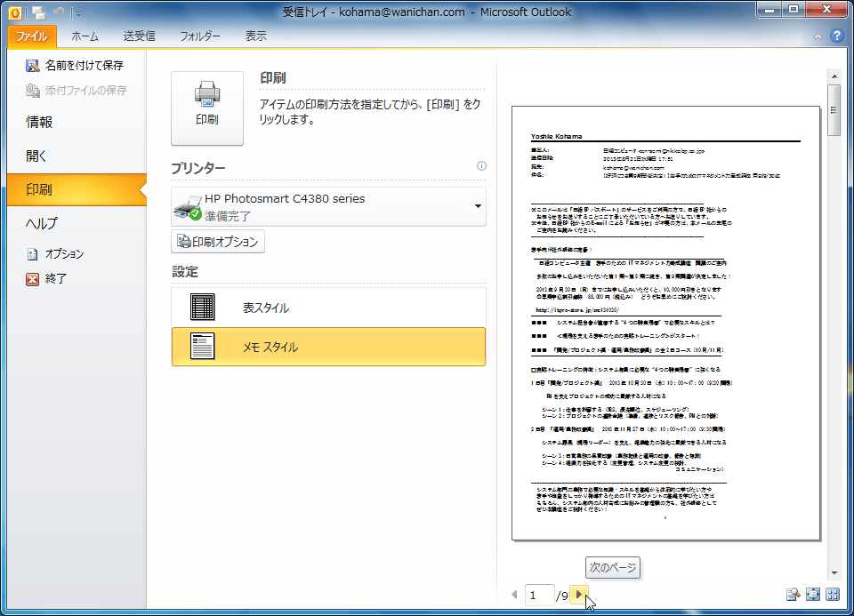Open the Info (情報) section

pyautogui.click(x=39, y=122)
